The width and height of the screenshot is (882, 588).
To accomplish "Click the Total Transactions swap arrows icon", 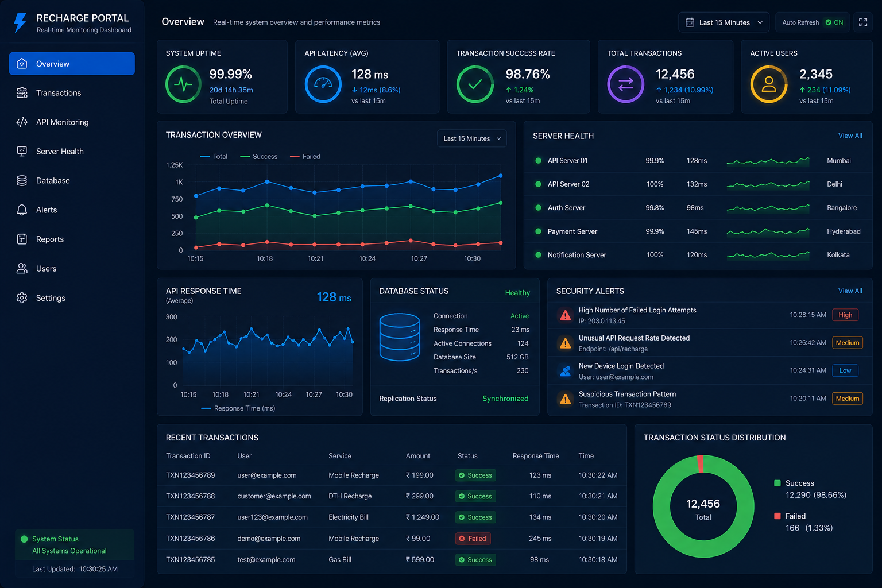I will pyautogui.click(x=626, y=84).
